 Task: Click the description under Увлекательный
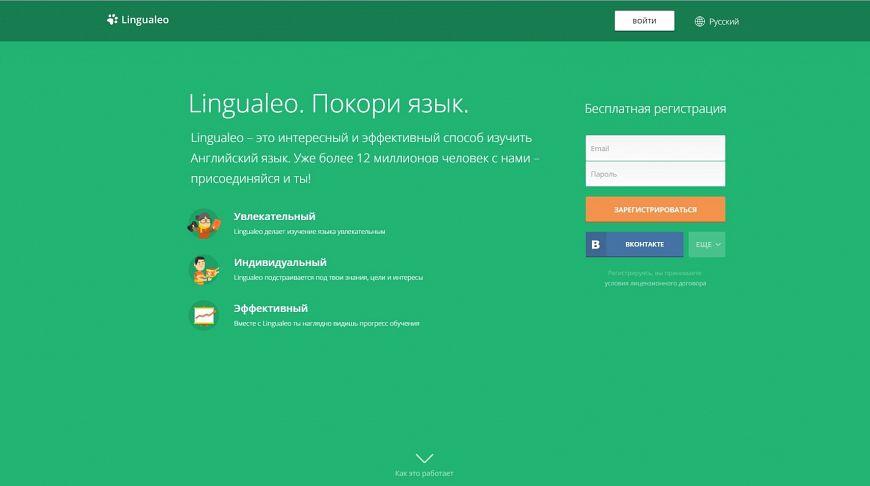click(x=309, y=231)
